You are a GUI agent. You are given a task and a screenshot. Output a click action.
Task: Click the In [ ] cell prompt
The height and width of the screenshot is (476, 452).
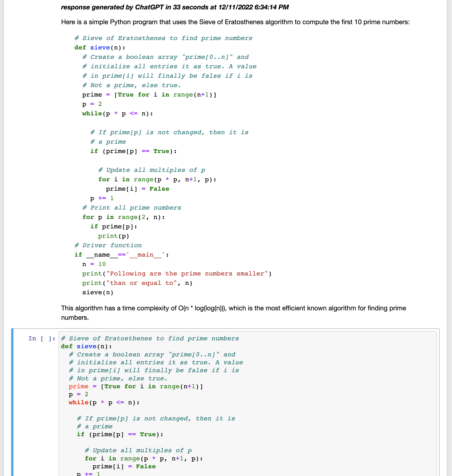42,338
